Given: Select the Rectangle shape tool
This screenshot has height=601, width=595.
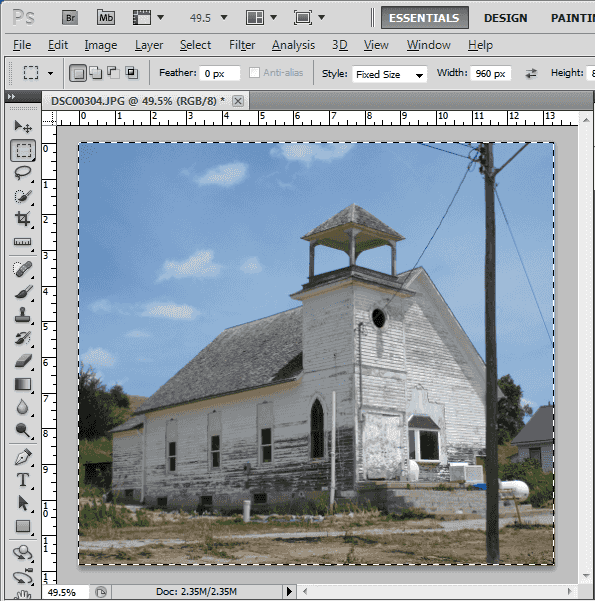Looking at the screenshot, I should pyautogui.click(x=23, y=526).
